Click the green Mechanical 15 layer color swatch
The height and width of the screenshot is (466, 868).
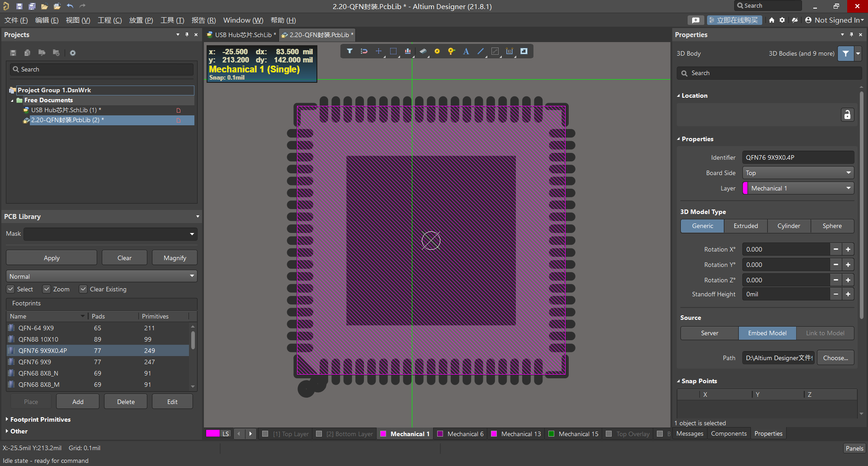[552, 434]
